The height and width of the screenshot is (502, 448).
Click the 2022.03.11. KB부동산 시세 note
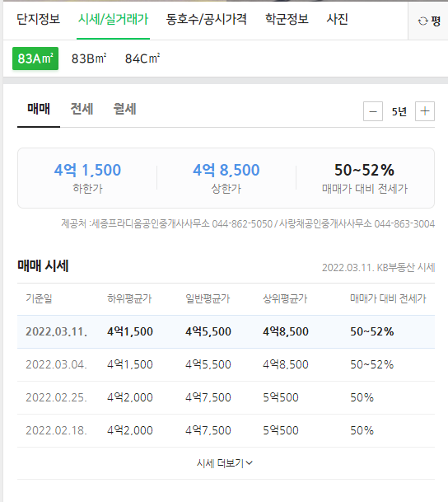point(378,267)
